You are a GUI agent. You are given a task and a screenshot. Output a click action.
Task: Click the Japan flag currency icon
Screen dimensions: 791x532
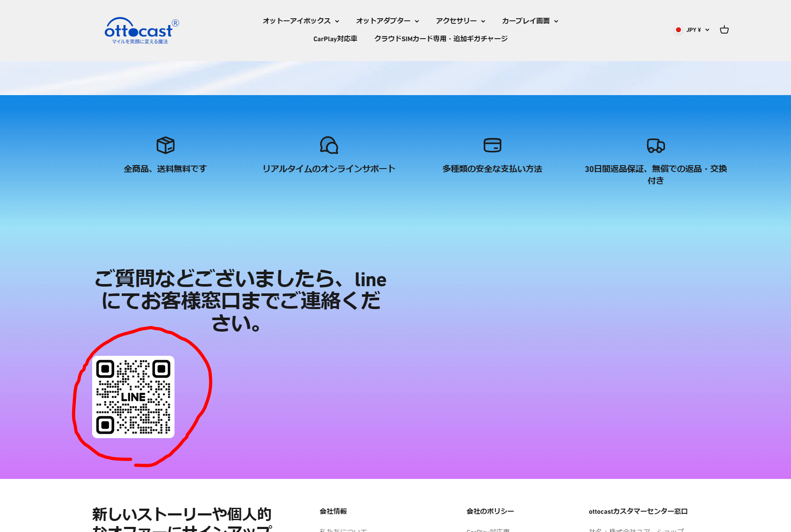(x=678, y=30)
